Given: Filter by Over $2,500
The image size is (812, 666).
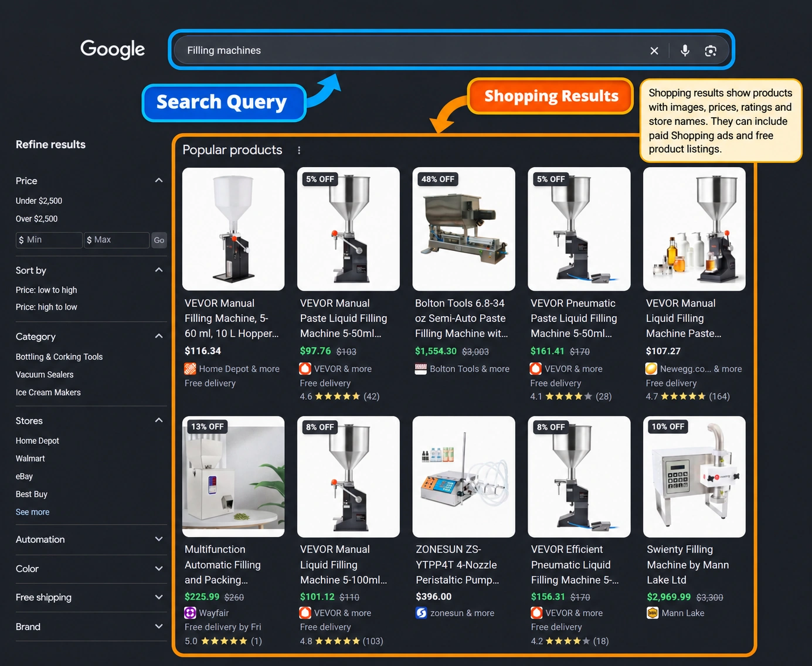Looking at the screenshot, I should tap(36, 219).
